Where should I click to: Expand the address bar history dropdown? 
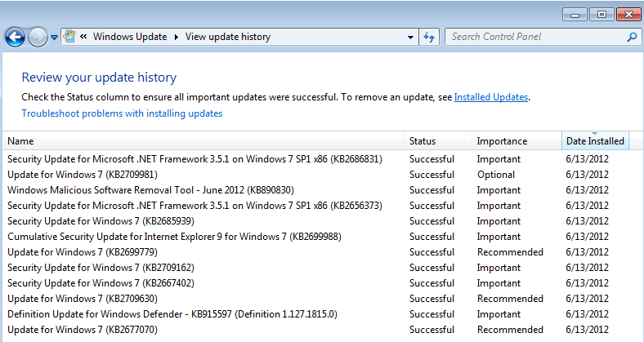[411, 37]
